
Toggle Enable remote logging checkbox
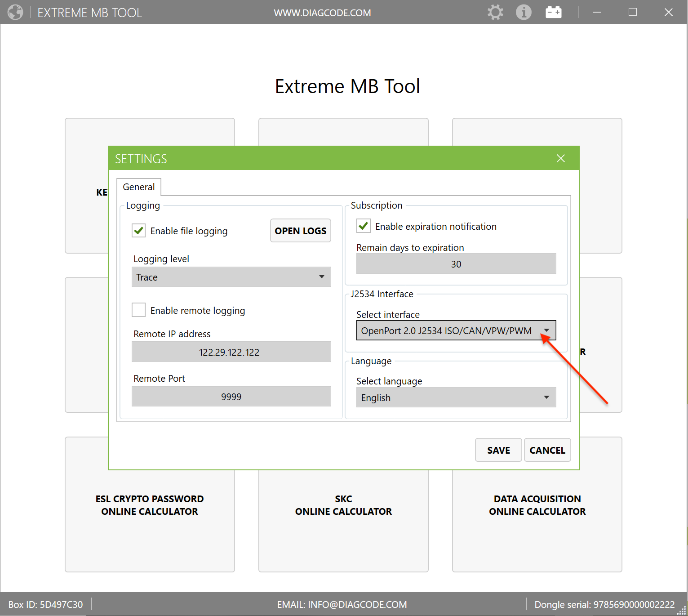(138, 310)
